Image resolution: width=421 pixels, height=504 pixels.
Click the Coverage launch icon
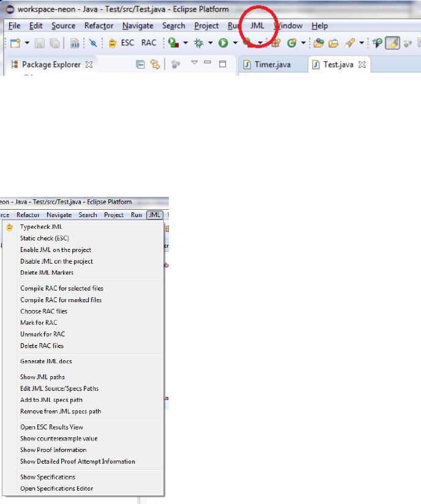(174, 43)
